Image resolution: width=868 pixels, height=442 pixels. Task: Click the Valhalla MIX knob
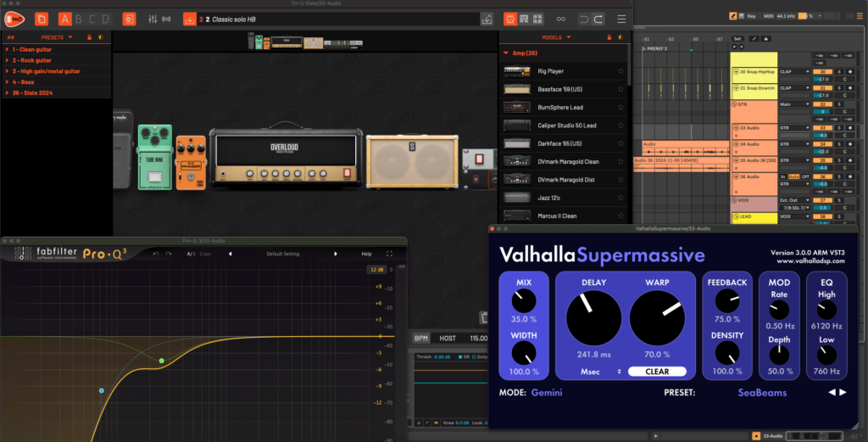[x=524, y=301]
